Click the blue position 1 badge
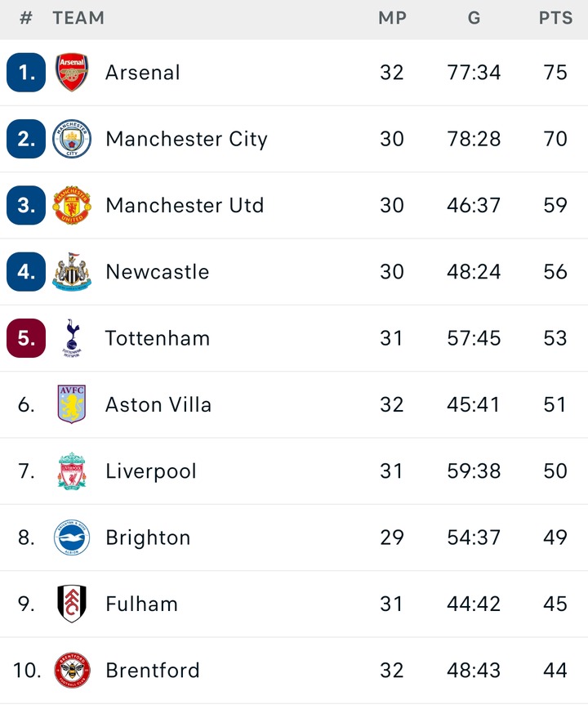588x709 pixels. 26,73
